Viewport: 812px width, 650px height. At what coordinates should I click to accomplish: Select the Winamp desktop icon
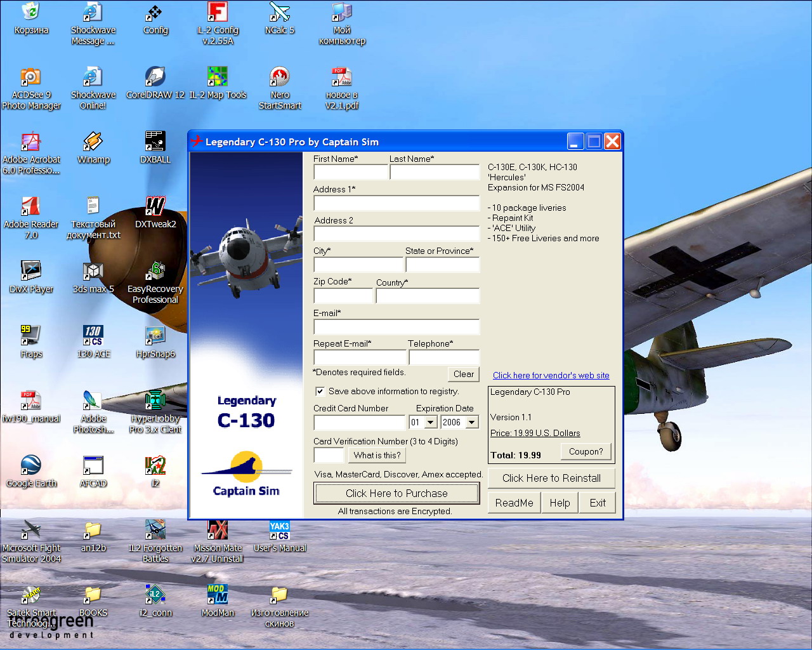click(x=93, y=142)
